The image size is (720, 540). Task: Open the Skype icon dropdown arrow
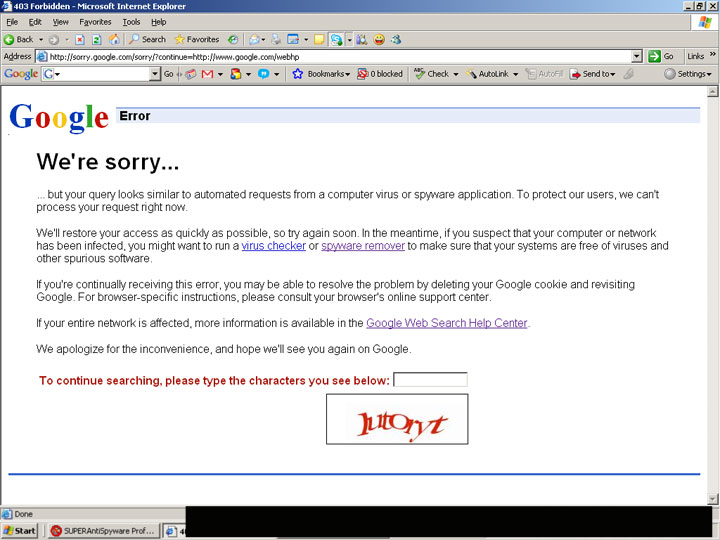pos(349,40)
